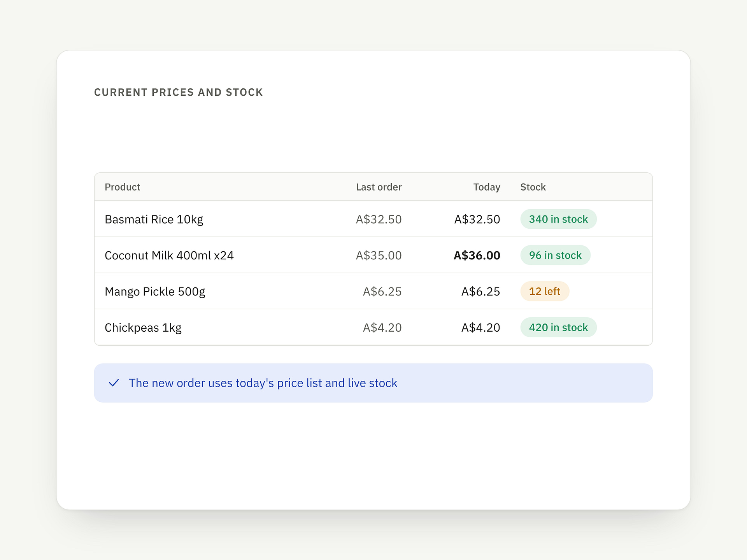Choose the Chickpeas 1kg row
The image size is (747, 560).
373,327
